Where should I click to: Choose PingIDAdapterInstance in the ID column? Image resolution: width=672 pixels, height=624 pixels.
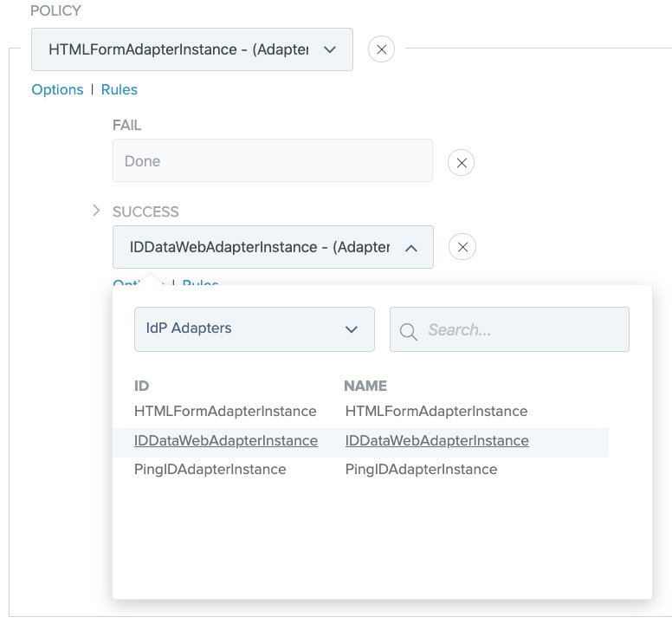tap(210, 469)
